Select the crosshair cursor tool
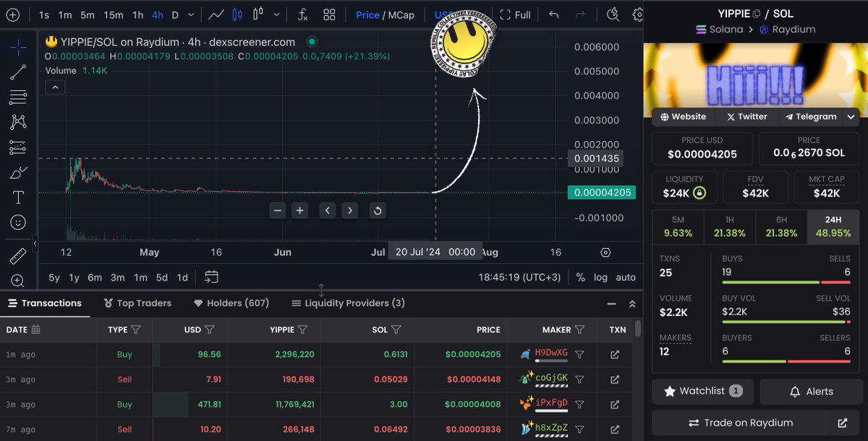Viewport: 868px width, 441px height. tap(18, 47)
